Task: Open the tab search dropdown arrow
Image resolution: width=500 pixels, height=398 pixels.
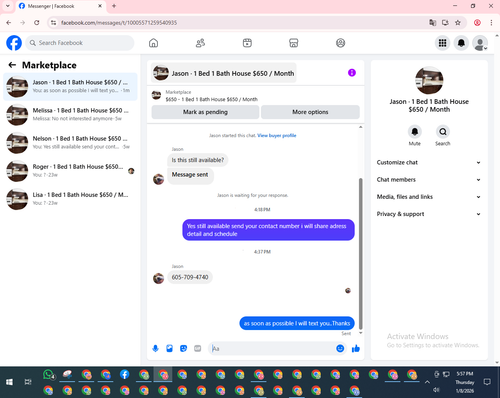Action: click(8, 6)
